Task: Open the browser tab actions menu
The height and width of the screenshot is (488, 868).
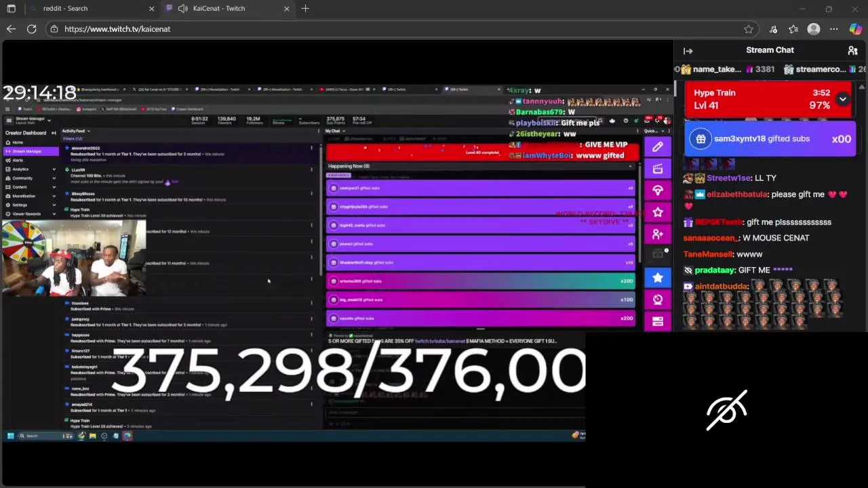Action: click(11, 9)
